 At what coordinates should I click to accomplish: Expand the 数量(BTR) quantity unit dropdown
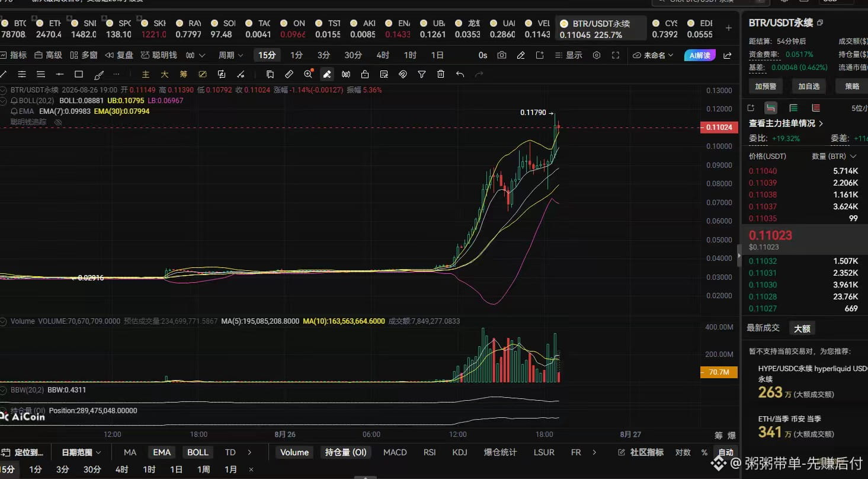(834, 157)
